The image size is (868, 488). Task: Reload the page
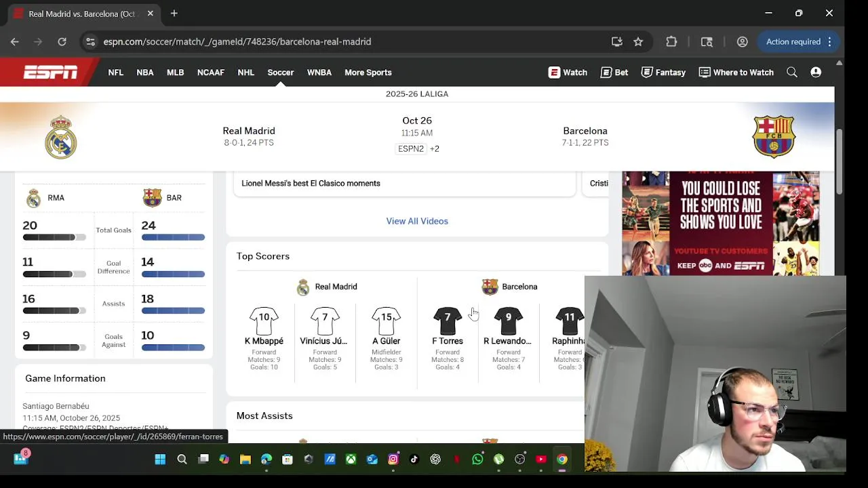62,41
